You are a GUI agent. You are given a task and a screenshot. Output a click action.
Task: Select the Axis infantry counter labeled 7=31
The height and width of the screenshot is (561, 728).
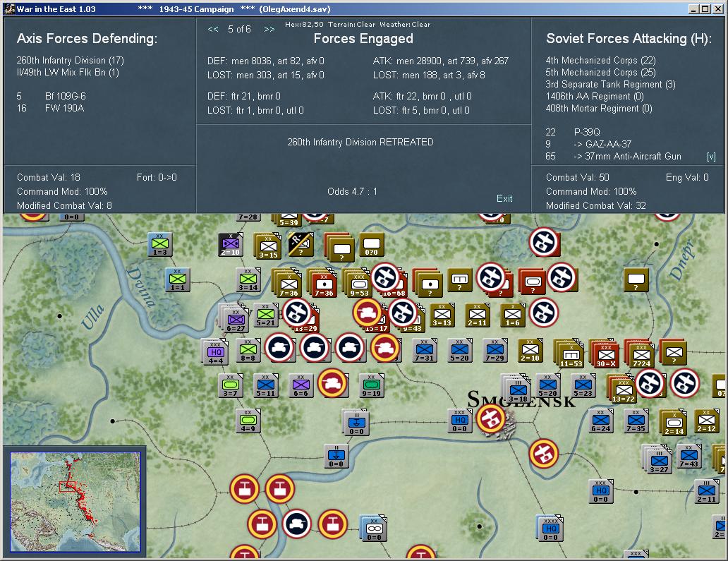pyautogui.click(x=425, y=351)
